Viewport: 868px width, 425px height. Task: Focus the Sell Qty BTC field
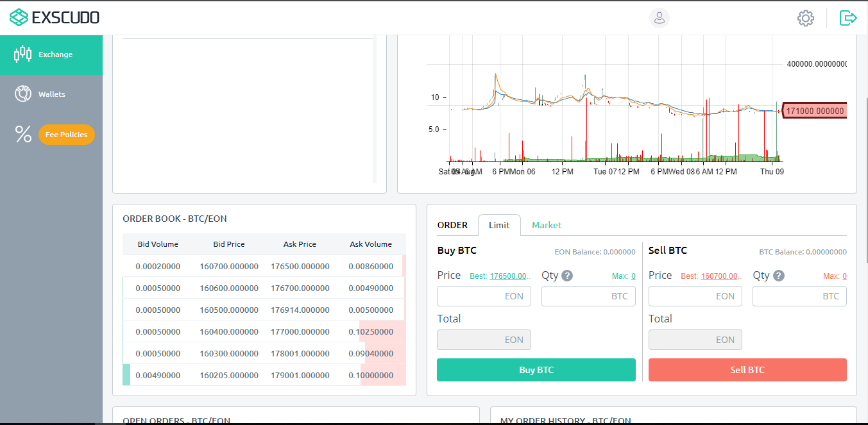point(799,296)
